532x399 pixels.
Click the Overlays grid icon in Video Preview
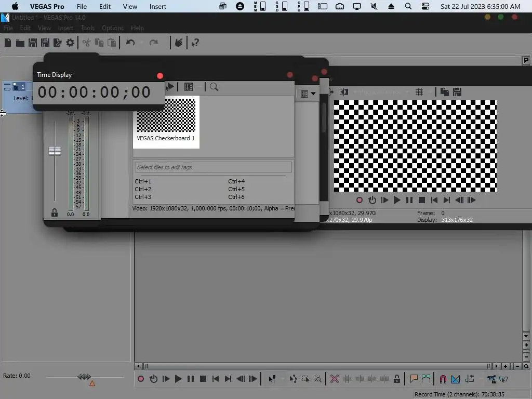pos(419,92)
